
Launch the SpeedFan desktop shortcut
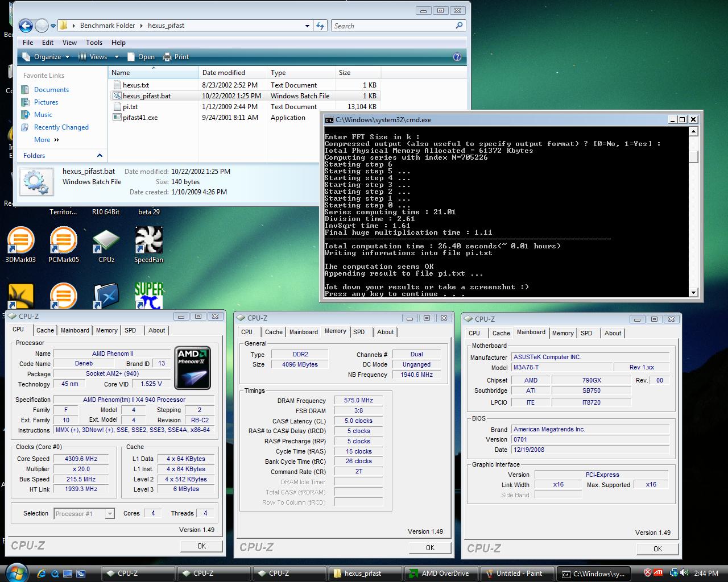pos(148,244)
